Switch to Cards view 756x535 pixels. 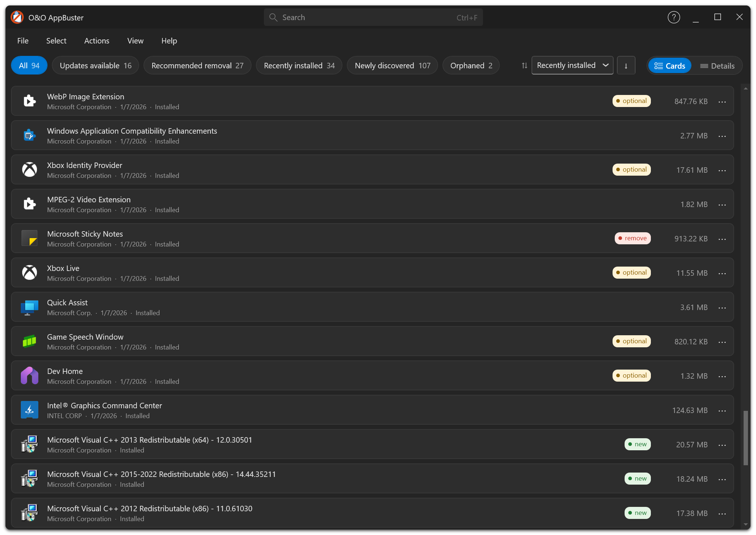tap(669, 66)
